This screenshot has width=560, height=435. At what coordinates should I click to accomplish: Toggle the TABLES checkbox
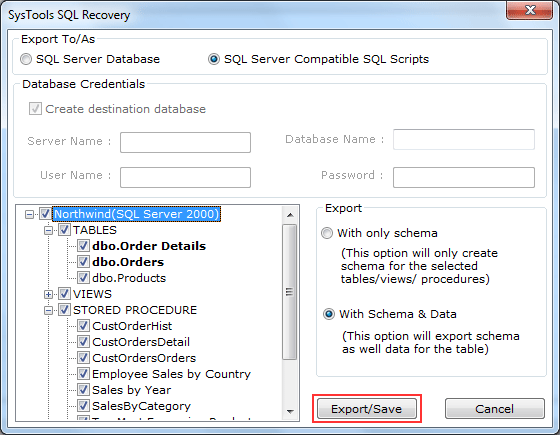(64, 230)
